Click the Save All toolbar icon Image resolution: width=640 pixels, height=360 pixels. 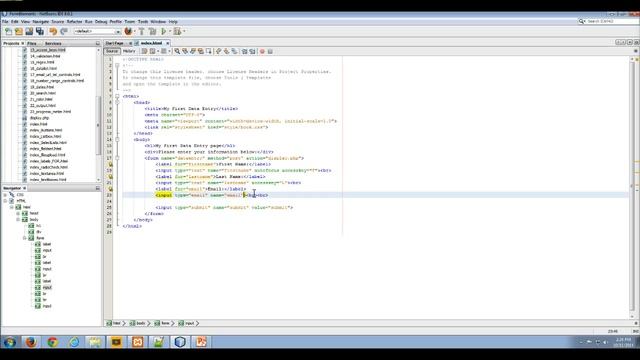40,31
